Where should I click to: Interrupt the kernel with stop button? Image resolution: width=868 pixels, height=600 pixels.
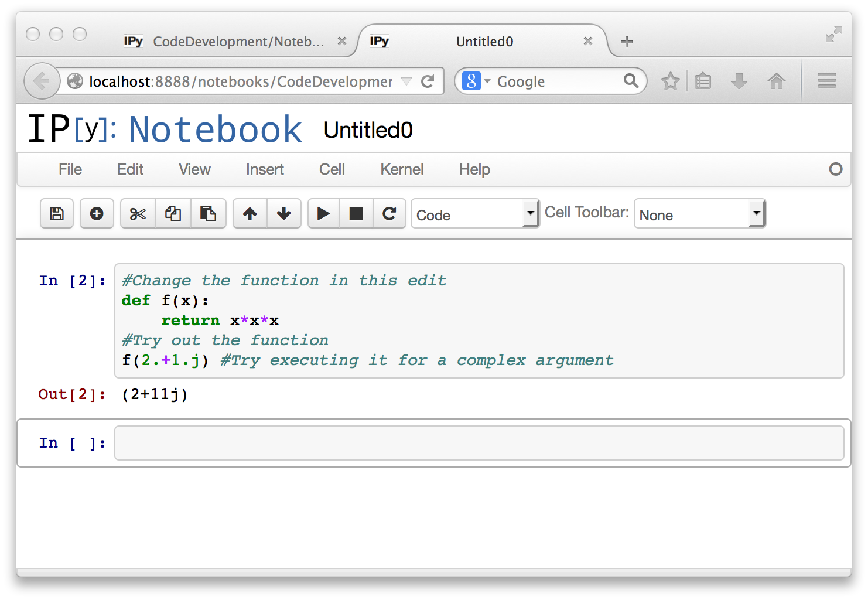356,214
